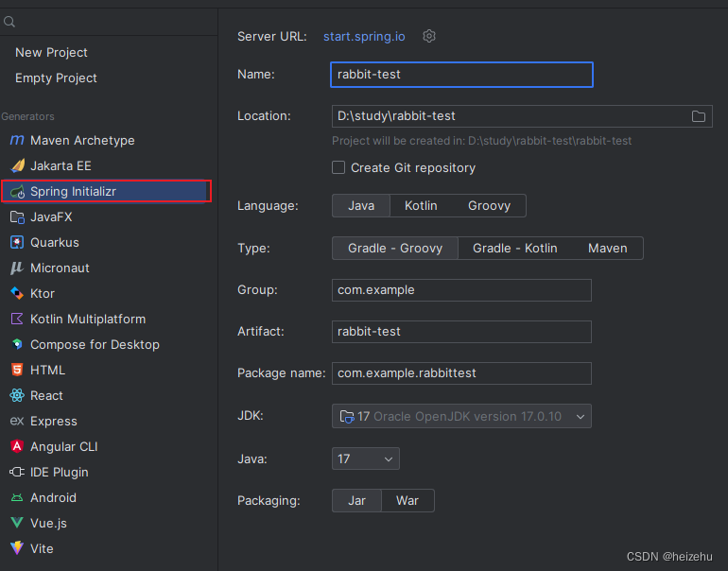The height and width of the screenshot is (571, 728).
Task: Click the Vite lightning icon
Action: pos(17,548)
